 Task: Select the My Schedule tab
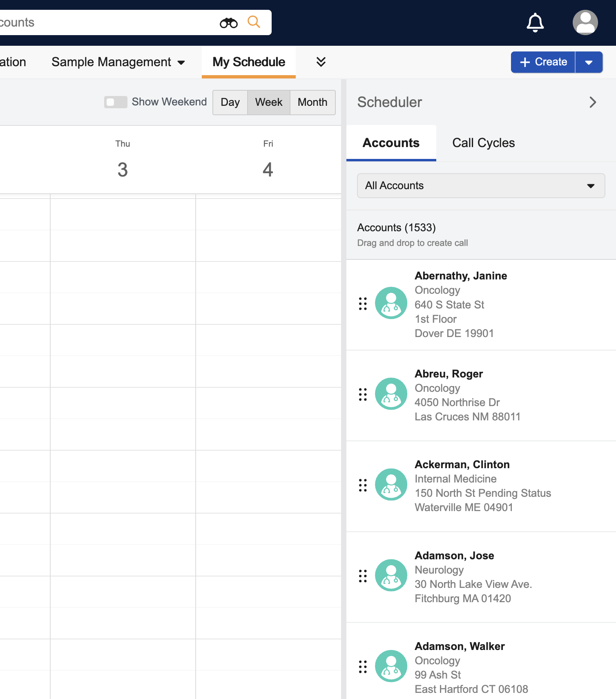(x=249, y=62)
